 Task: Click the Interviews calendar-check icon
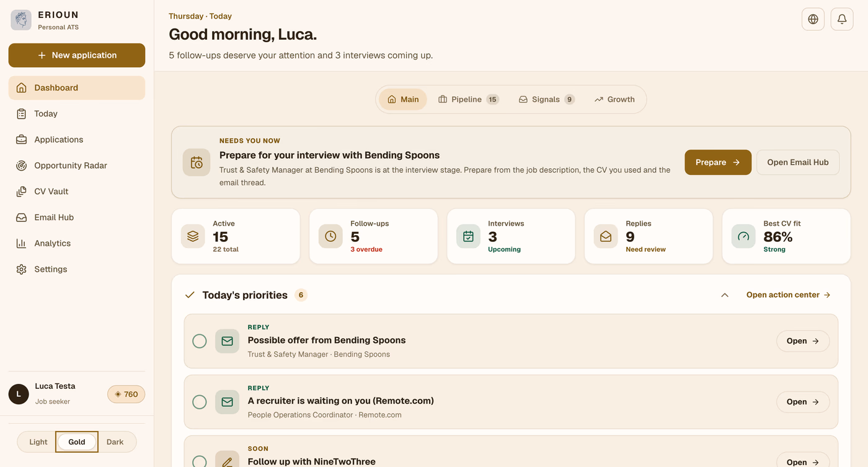468,236
